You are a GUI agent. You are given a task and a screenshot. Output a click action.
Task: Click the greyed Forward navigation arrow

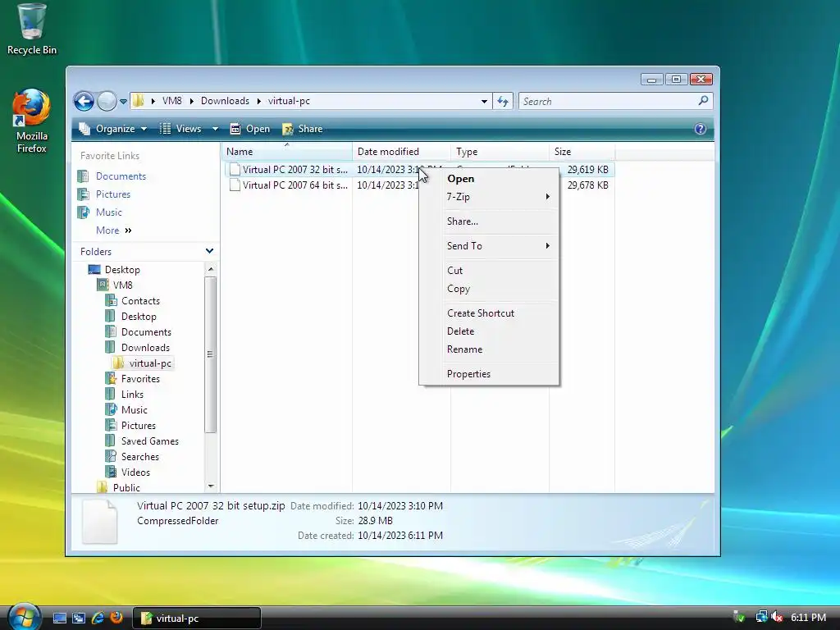tap(107, 101)
